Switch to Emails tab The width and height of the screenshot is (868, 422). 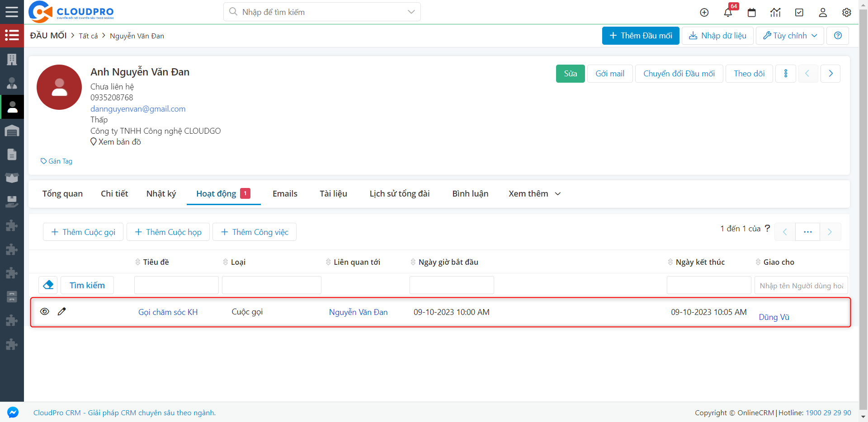pos(285,194)
